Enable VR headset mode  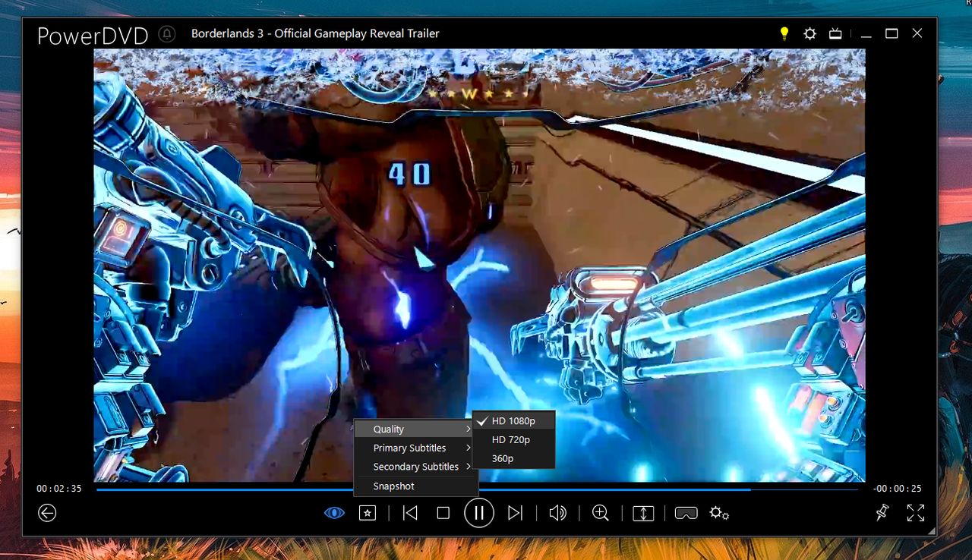686,513
